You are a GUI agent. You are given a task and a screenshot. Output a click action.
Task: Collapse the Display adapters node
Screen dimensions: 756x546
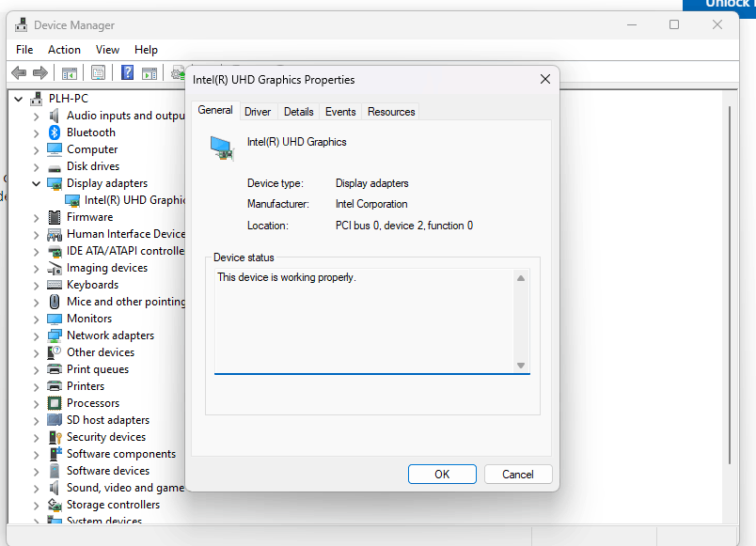36,183
